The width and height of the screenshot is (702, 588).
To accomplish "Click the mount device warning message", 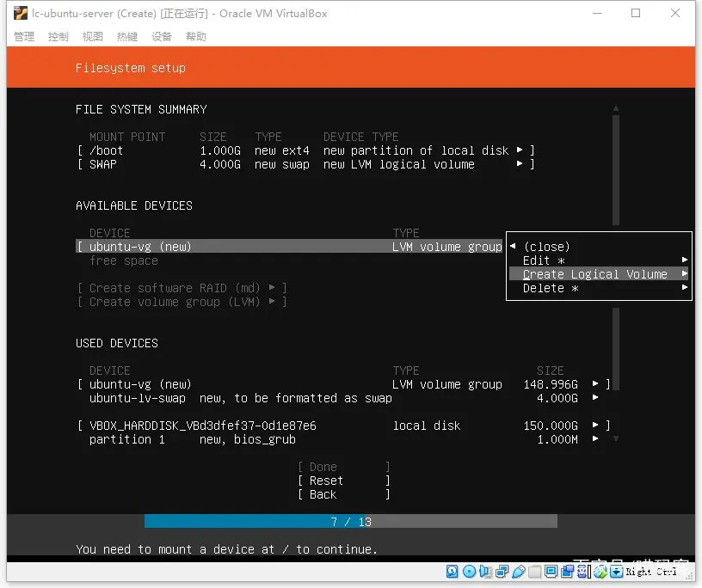I will pos(226,549).
